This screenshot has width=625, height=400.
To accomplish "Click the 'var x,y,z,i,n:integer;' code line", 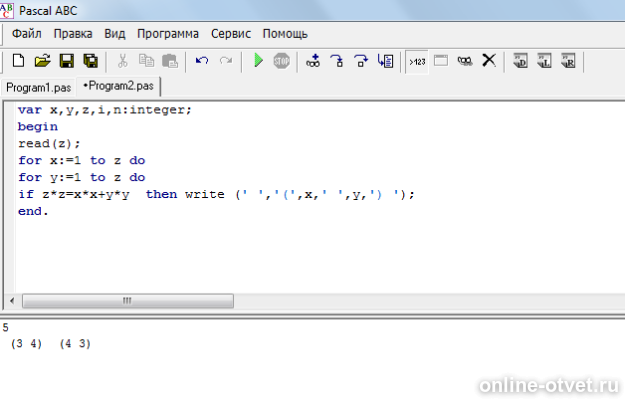I will [x=105, y=110].
